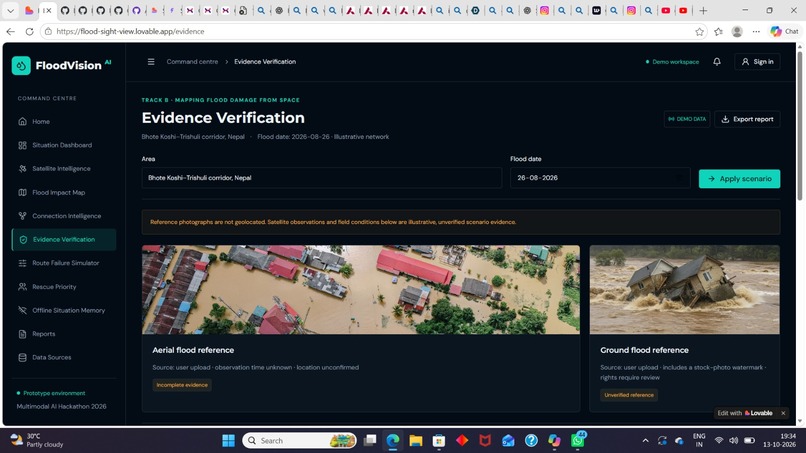Click the FloodVision logo icon

(21, 66)
